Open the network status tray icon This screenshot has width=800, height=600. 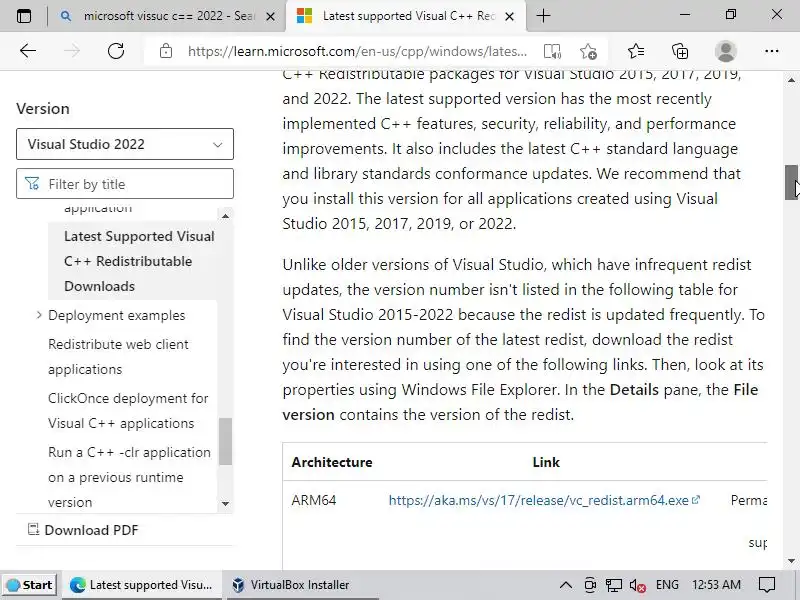614,585
